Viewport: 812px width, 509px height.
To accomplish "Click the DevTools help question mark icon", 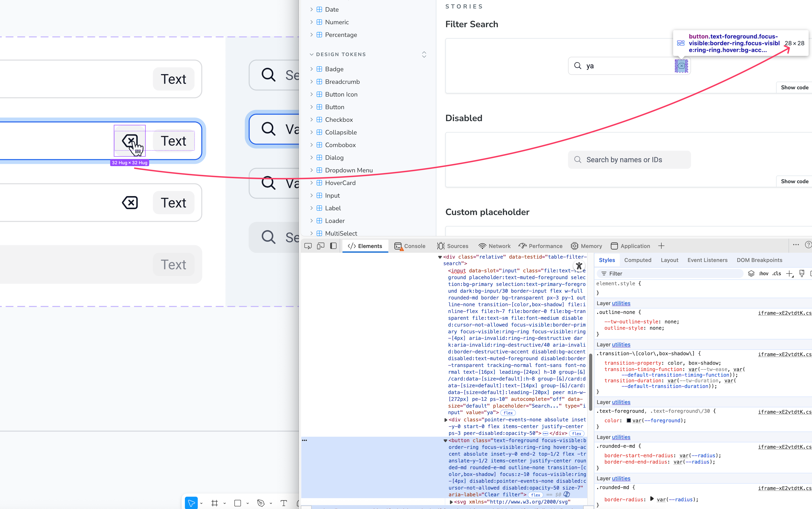I will click(x=808, y=245).
